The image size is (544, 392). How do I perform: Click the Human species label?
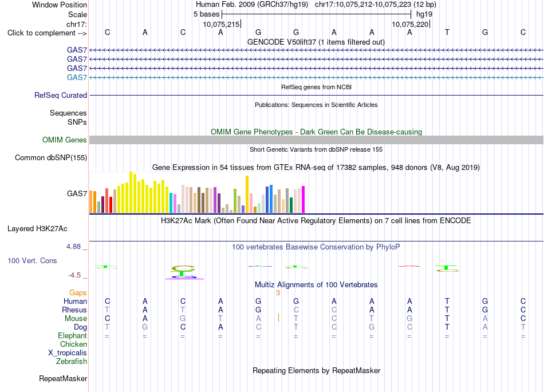tap(75, 301)
